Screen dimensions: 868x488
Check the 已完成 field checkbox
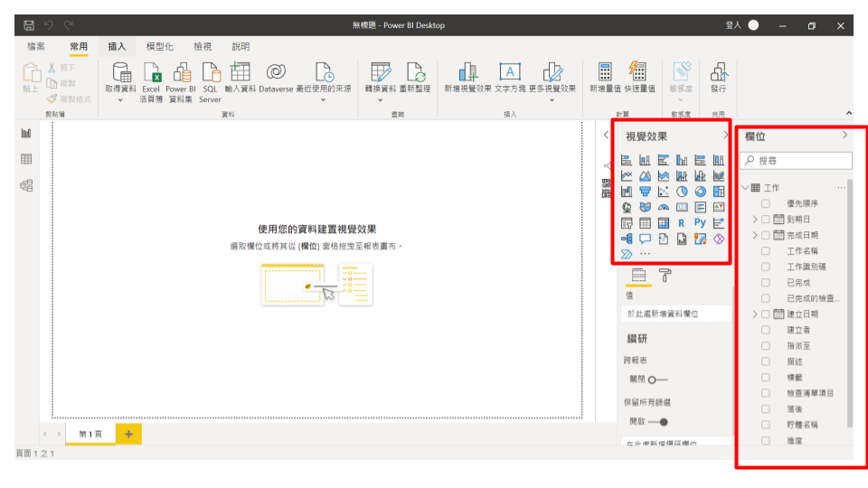click(766, 283)
